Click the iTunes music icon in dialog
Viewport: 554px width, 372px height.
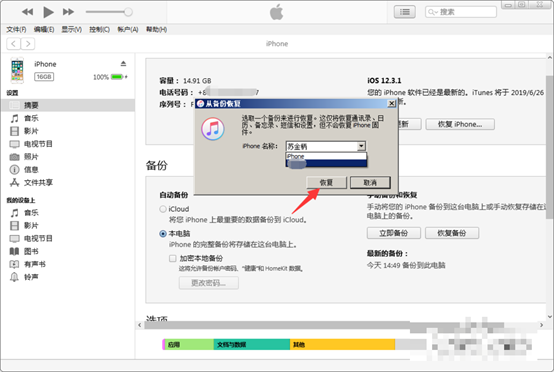[x=213, y=129]
